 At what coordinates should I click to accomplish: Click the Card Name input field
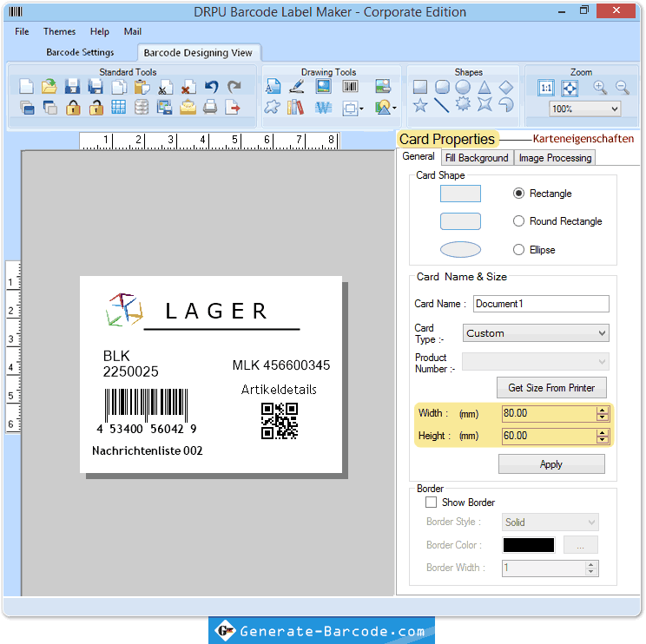541,304
